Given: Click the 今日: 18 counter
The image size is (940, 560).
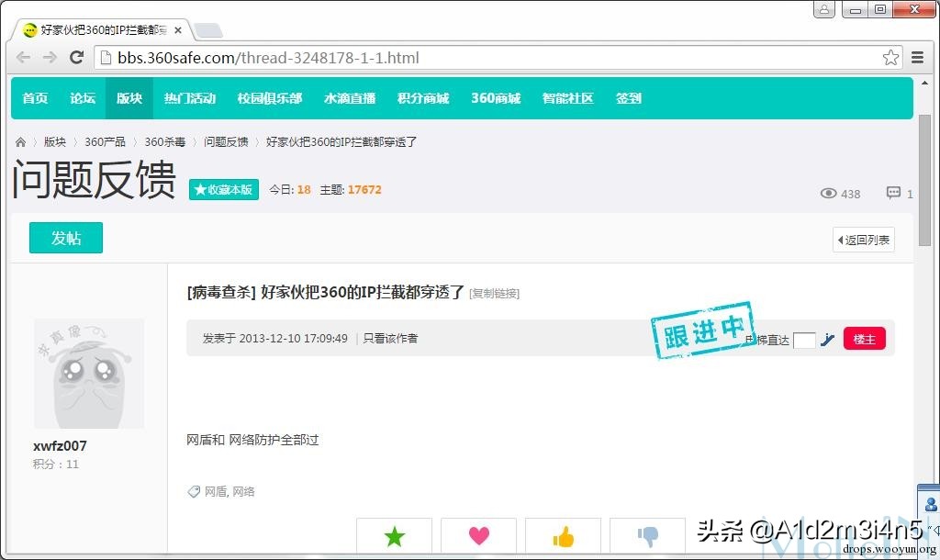Looking at the screenshot, I should pos(289,189).
